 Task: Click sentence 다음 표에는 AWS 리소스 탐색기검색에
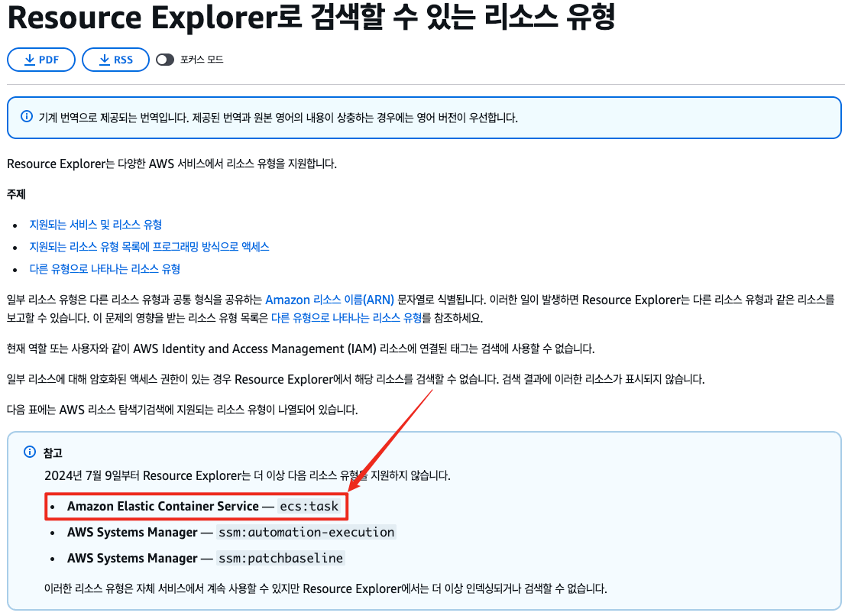pos(182,410)
